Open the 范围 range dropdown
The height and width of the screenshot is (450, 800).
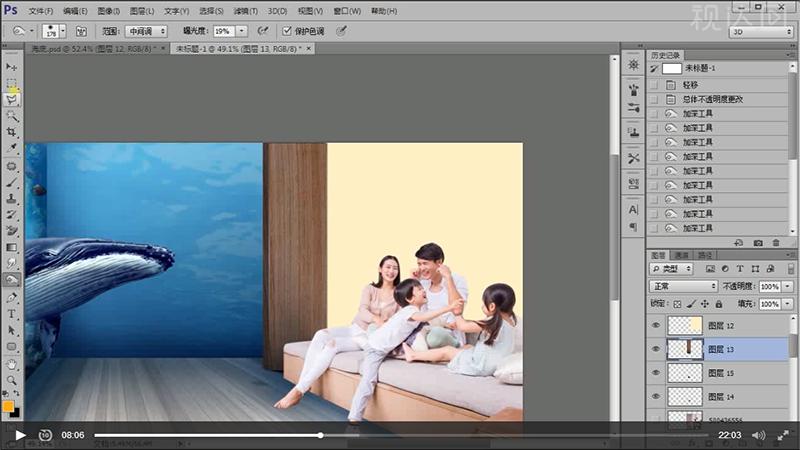click(146, 31)
